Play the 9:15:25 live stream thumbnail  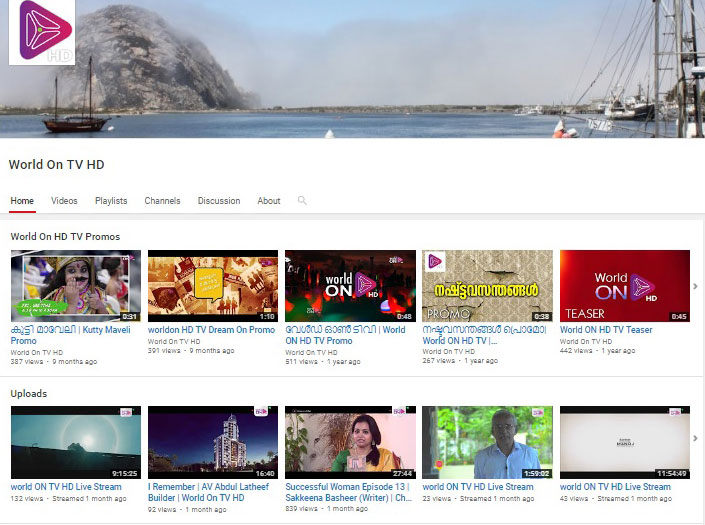[x=76, y=442]
